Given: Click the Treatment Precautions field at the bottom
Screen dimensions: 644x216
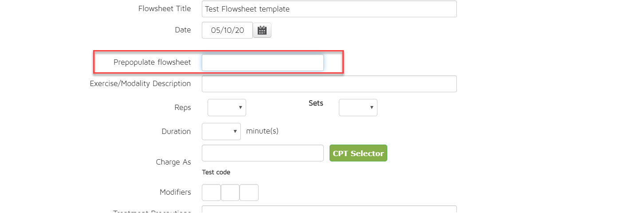Looking at the screenshot, I should click(x=329, y=211).
